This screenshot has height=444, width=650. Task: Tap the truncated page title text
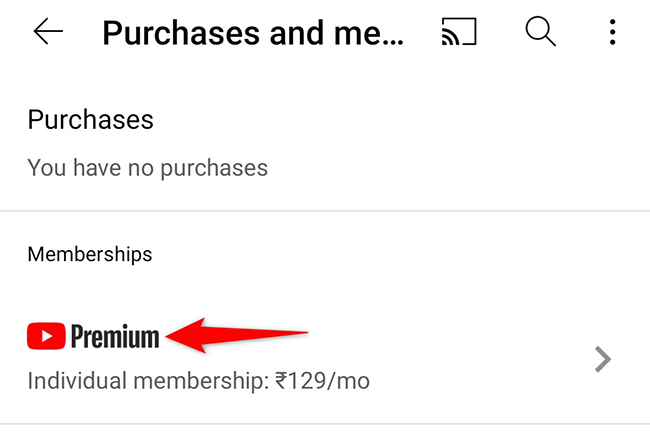coord(254,34)
